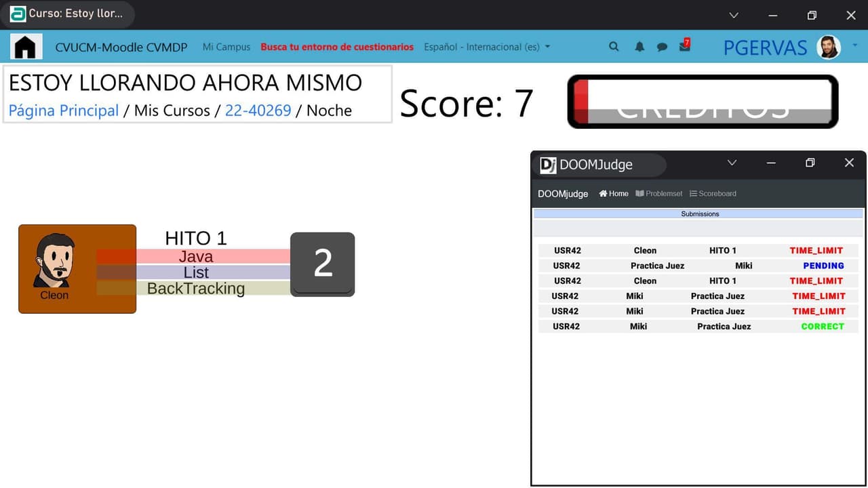Open the inbox icon with red 7 badge
Screen dimensions: 868x488
click(x=685, y=45)
